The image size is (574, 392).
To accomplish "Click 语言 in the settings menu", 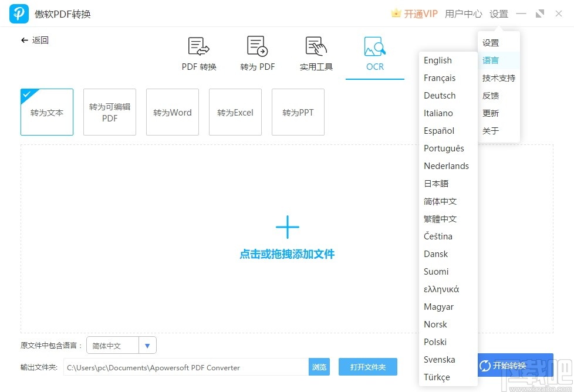I will tap(491, 60).
